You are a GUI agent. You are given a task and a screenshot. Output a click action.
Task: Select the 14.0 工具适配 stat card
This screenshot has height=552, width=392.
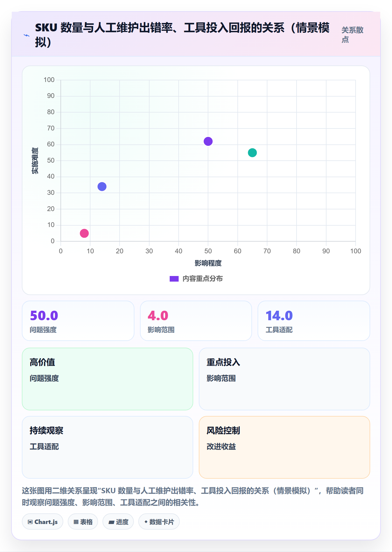click(314, 321)
